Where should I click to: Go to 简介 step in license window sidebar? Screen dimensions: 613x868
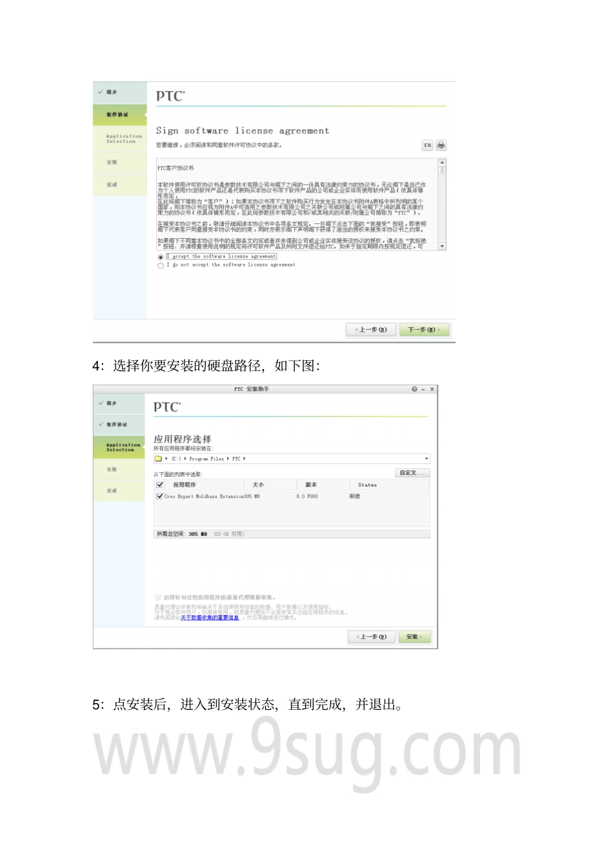click(x=120, y=92)
